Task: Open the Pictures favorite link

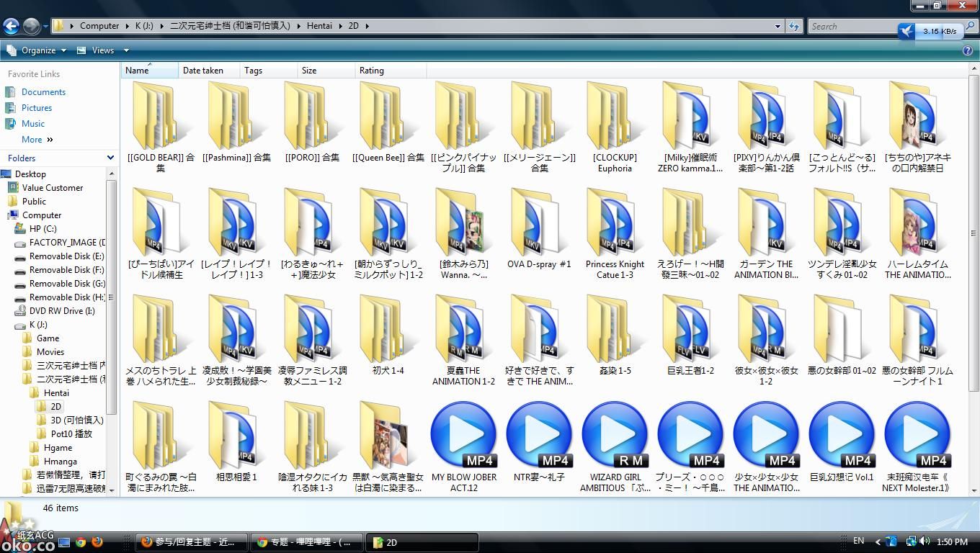Action: [x=36, y=108]
